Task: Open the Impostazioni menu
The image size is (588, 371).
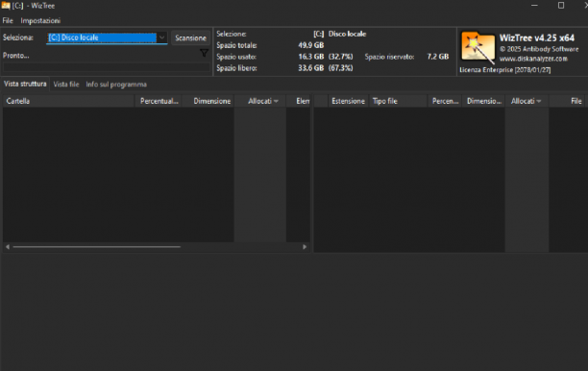Action: [x=40, y=20]
